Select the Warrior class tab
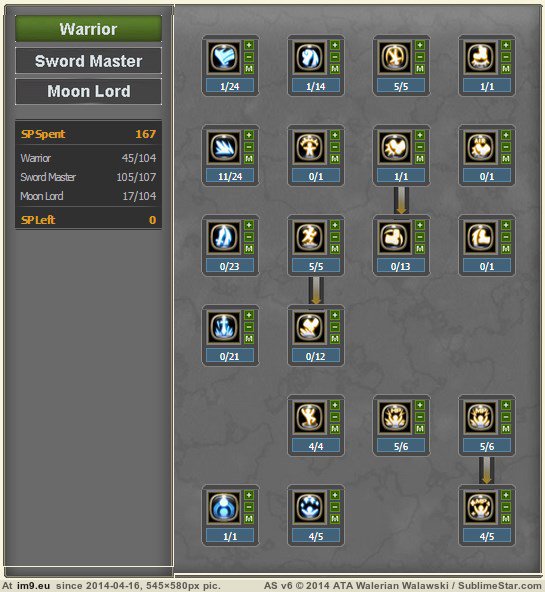 (x=88, y=29)
